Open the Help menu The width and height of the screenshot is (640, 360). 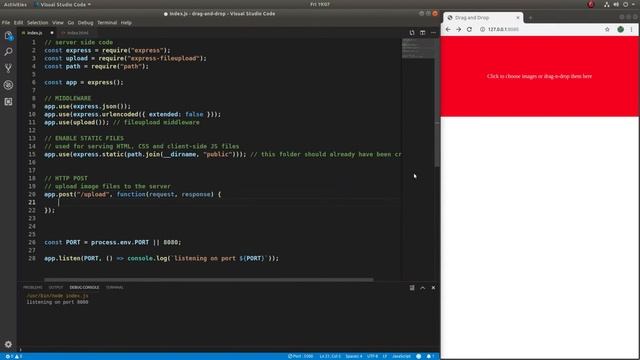coord(126,23)
